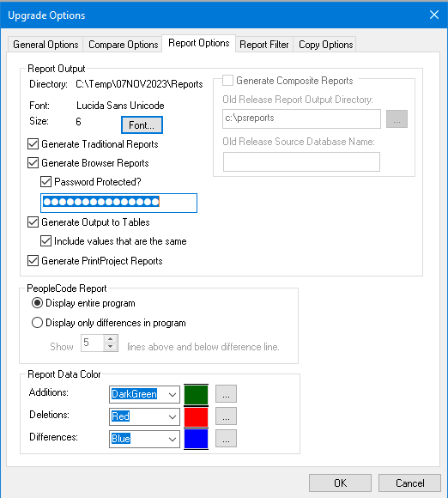
Task: Click the Lucida Sans Unicode font name
Action: (120, 105)
